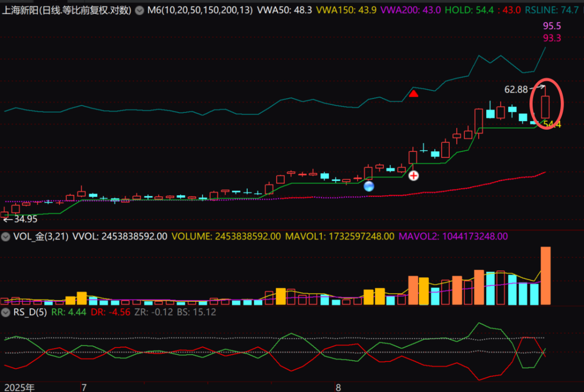
Task: Select the blue sphere signal marker
Action: tap(369, 186)
